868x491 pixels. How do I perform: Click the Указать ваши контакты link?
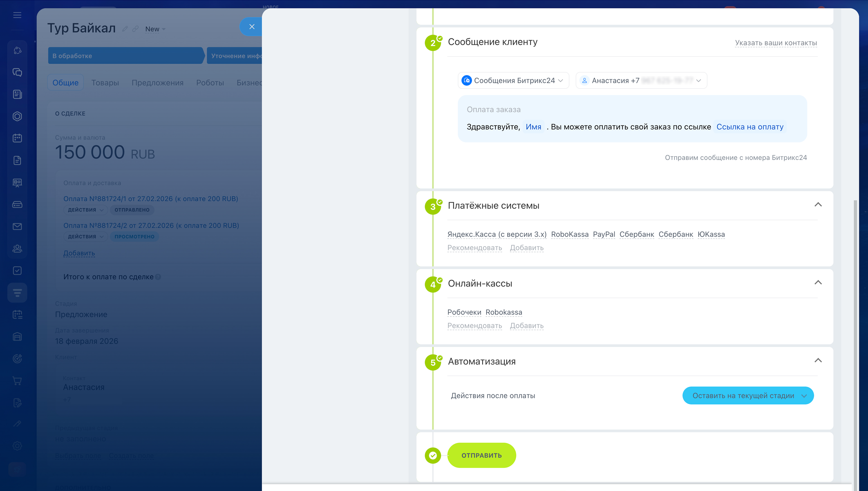(776, 43)
